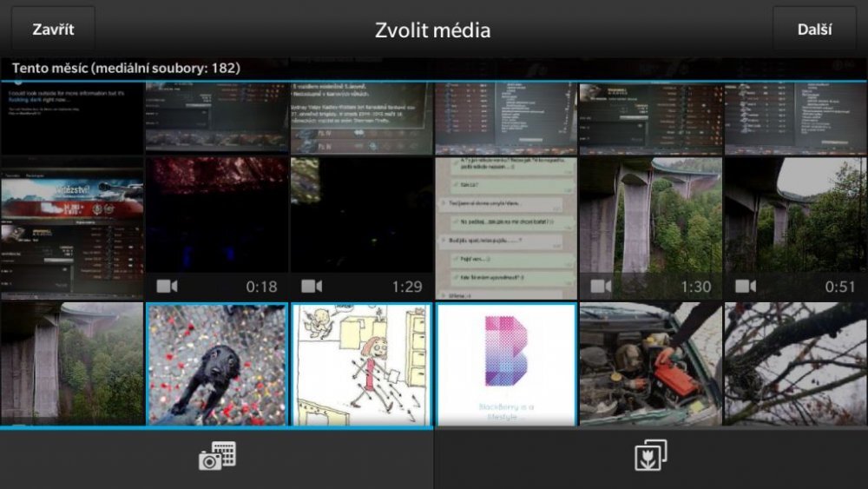Open the 0:51 bridge video thumbnail
This screenshot has width=868, height=489.
[795, 217]
